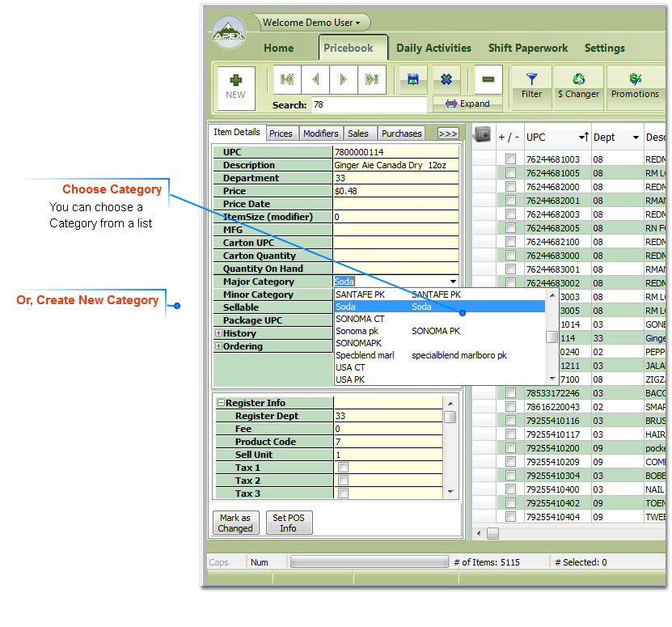Enable the Tax 1 checkbox
The image size is (672, 627).
click(x=343, y=468)
